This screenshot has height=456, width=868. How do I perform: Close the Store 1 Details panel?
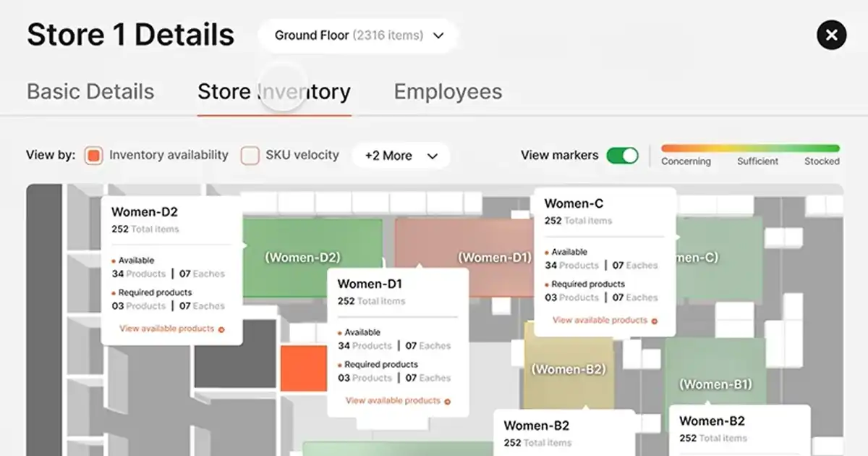831,35
